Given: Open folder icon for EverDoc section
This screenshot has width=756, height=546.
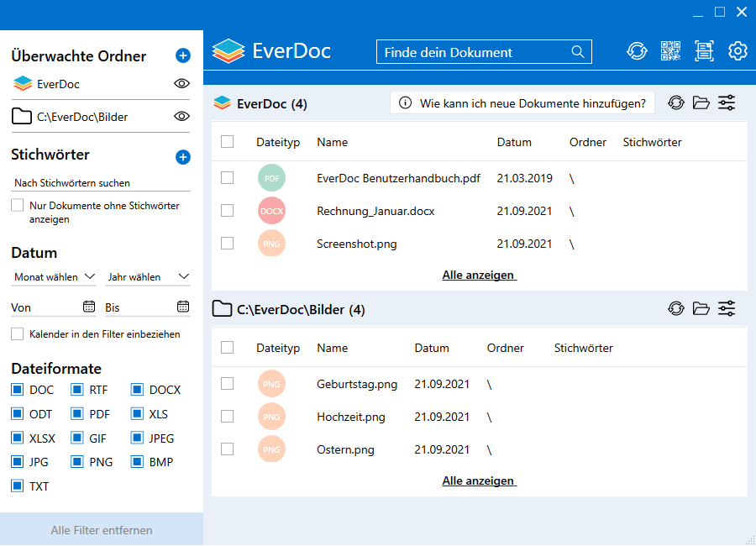Looking at the screenshot, I should (x=701, y=103).
